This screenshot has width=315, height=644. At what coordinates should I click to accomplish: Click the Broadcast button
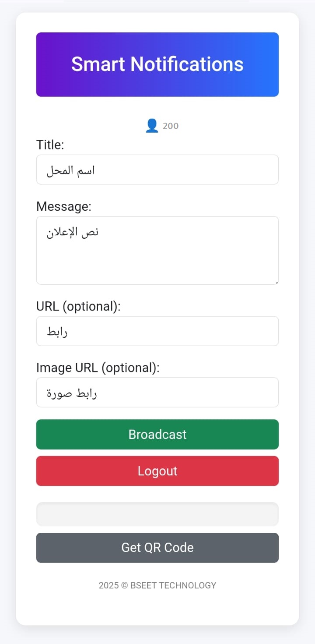(157, 434)
